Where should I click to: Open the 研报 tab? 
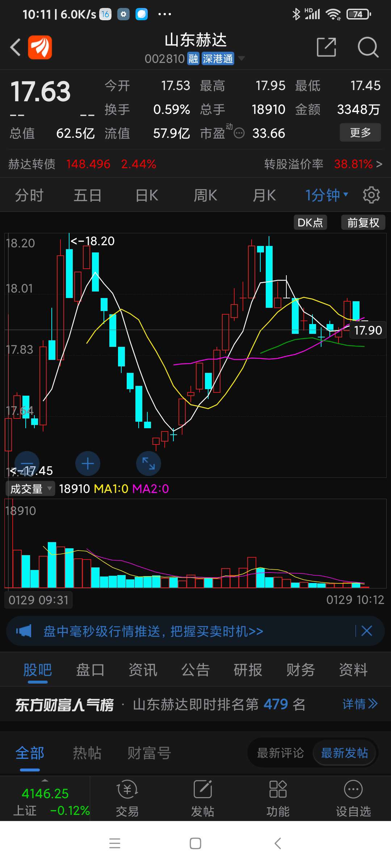(x=248, y=670)
